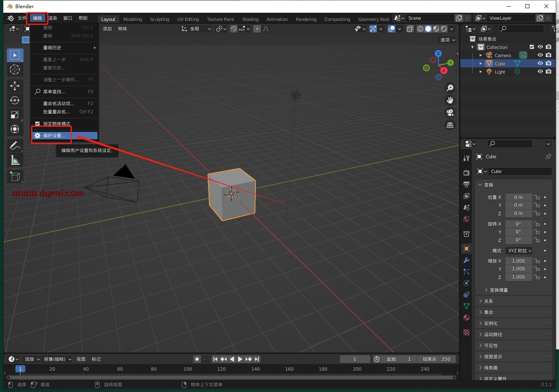Click the current frame number field
559x392 pixels.
(x=355, y=359)
